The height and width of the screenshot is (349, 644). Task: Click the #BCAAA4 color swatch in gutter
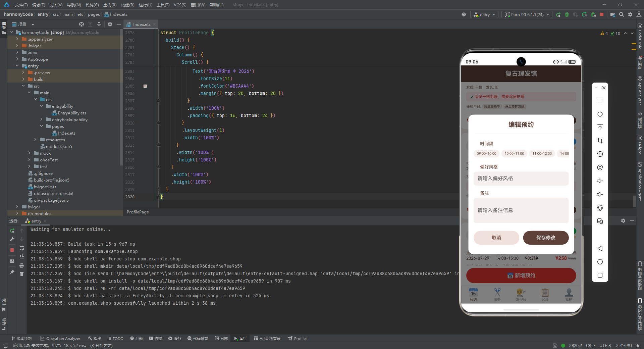[x=145, y=86]
